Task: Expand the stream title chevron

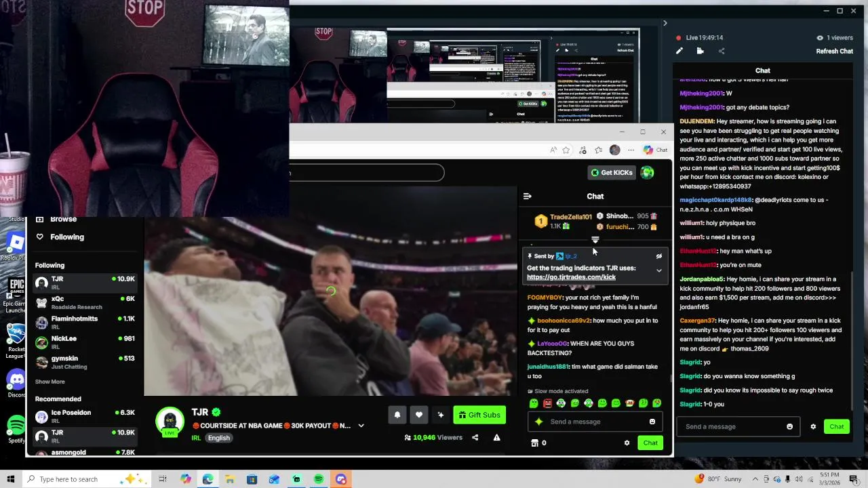Action: [x=361, y=426]
